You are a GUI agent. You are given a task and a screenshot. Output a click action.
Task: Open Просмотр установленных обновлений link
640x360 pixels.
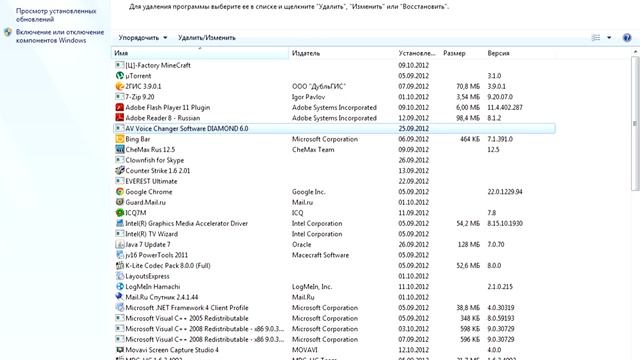[56, 15]
